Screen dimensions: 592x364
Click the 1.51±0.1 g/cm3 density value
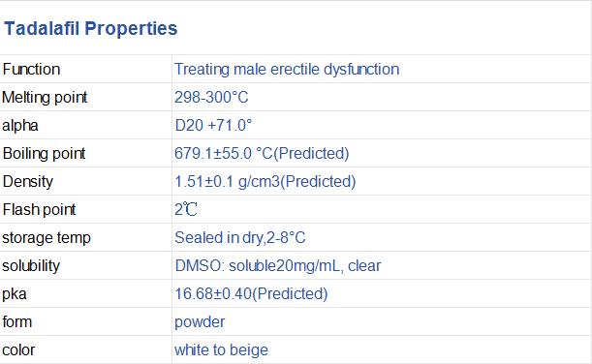pyautogui.click(x=265, y=182)
